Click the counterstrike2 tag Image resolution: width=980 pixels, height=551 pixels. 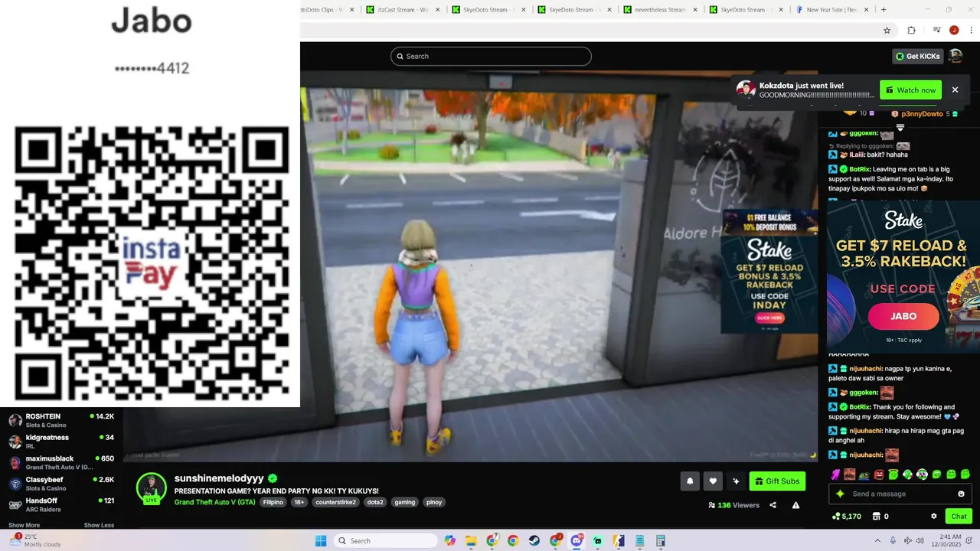pos(336,502)
